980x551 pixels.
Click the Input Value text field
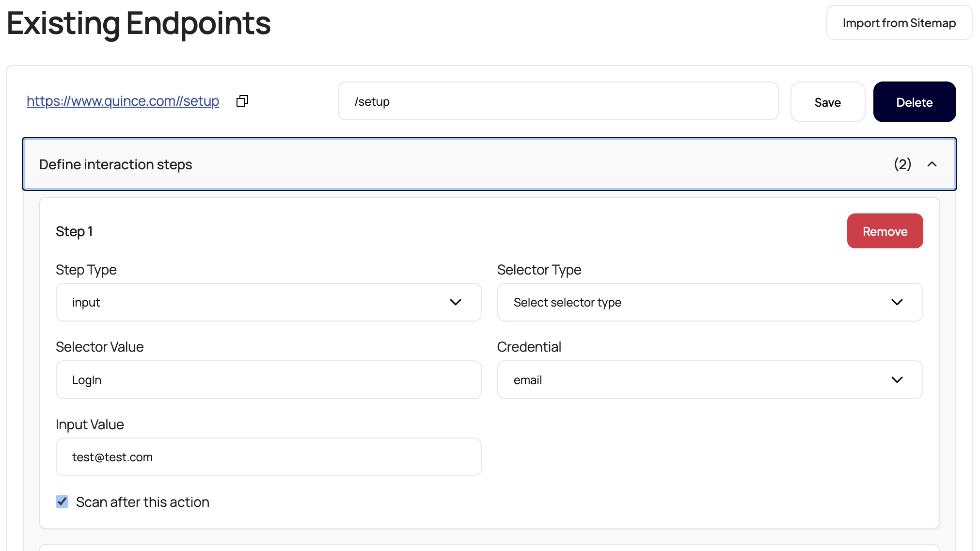268,457
